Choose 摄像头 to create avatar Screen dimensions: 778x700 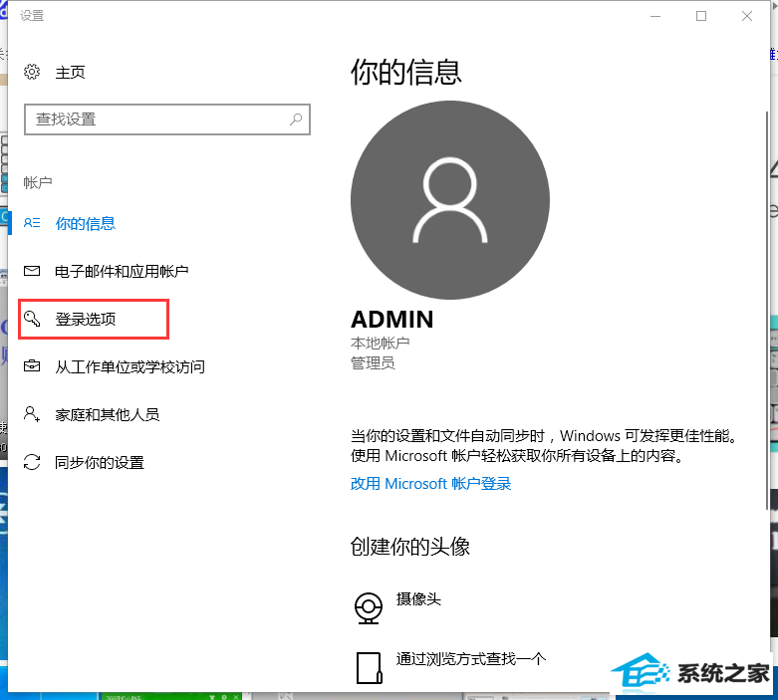(x=418, y=599)
